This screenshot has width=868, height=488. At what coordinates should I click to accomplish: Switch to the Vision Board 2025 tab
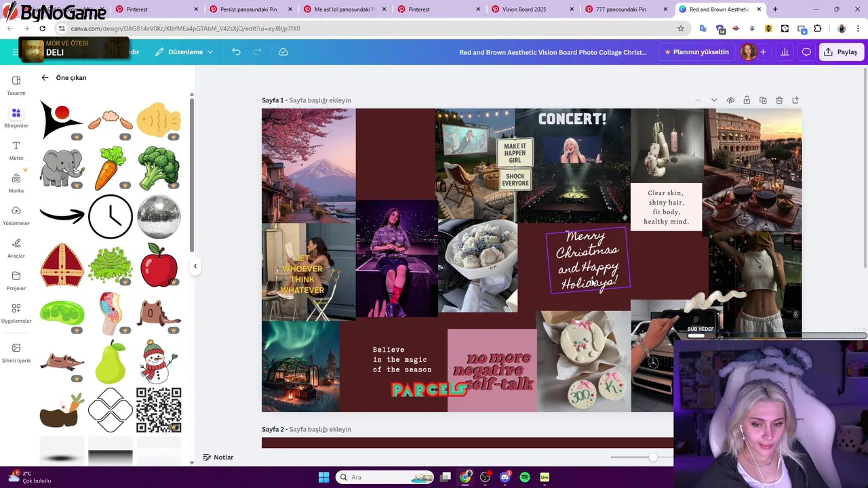coord(533,9)
